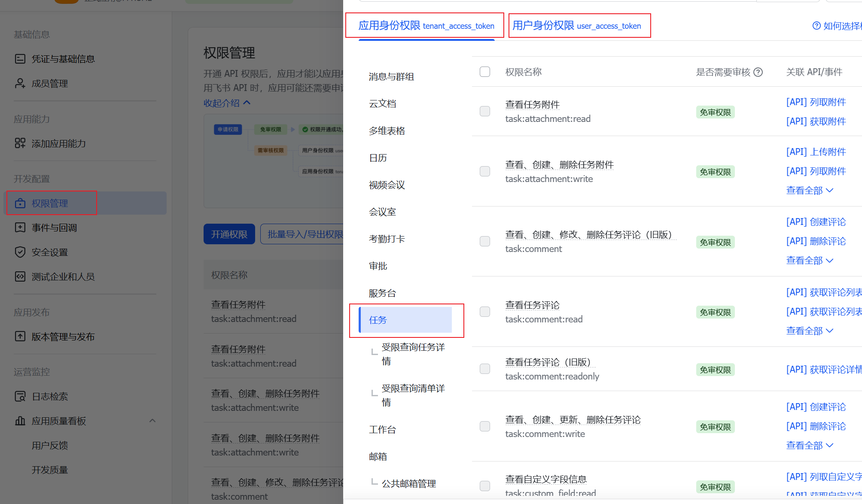Check the task:attachment:write permission checkbox
This screenshot has height=504, width=862.
point(485,171)
